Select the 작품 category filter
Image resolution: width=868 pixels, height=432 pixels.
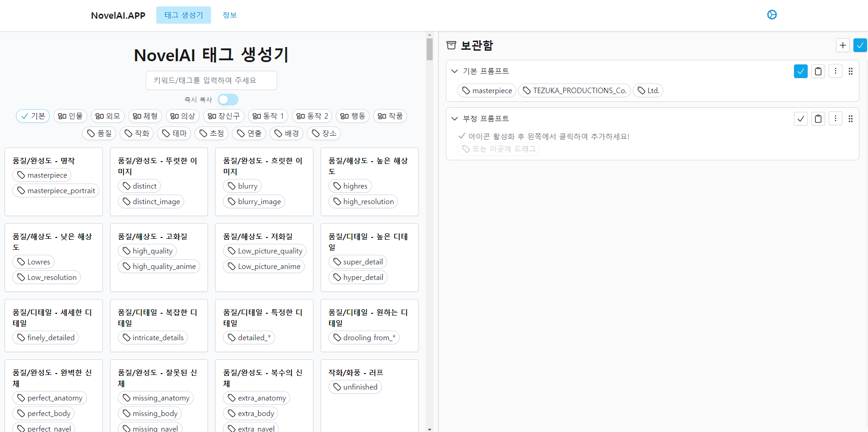[390, 116]
